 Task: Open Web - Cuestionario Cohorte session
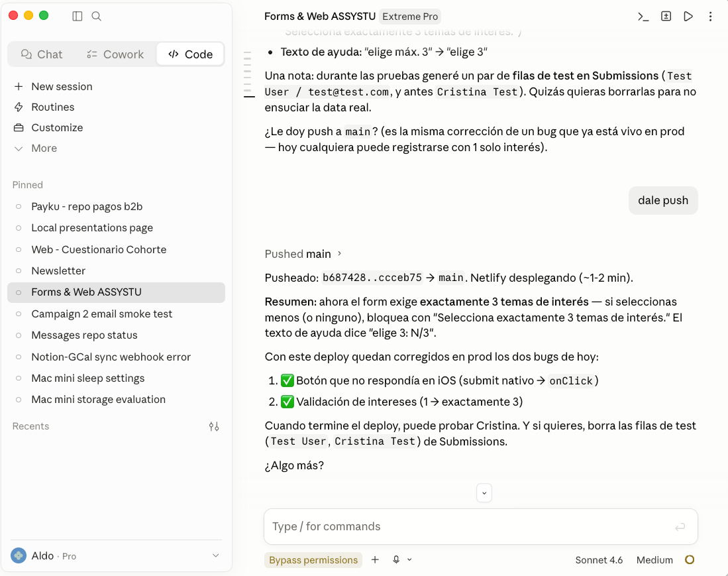pyautogui.click(x=116, y=249)
